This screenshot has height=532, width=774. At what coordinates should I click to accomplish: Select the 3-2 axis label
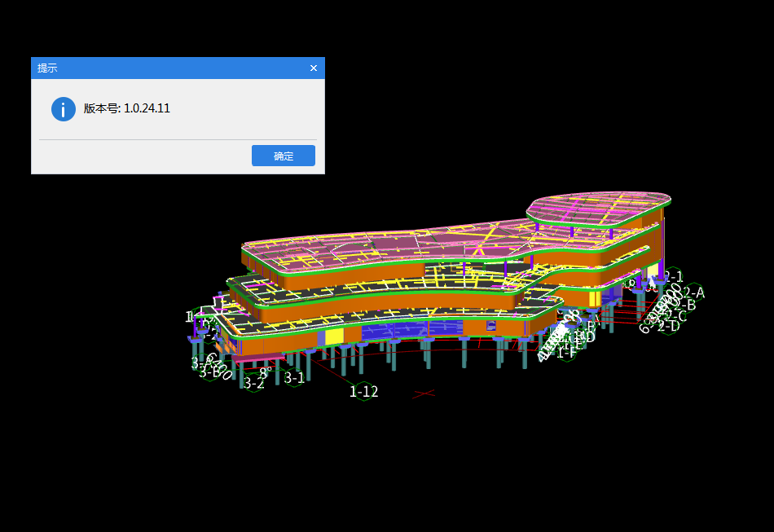coord(254,383)
